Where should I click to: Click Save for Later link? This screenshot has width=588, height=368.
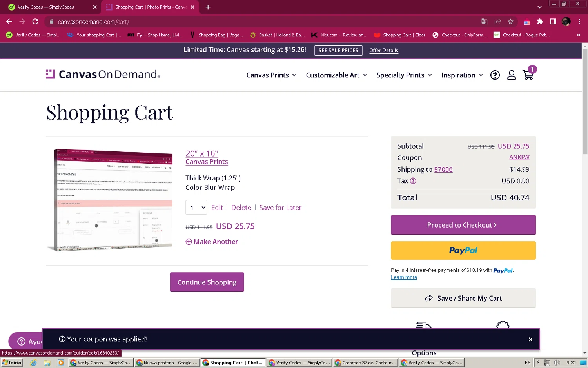click(280, 208)
